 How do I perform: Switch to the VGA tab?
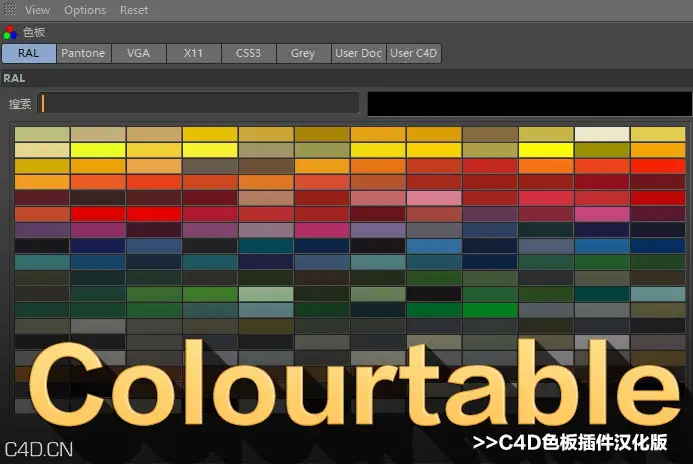pos(138,53)
